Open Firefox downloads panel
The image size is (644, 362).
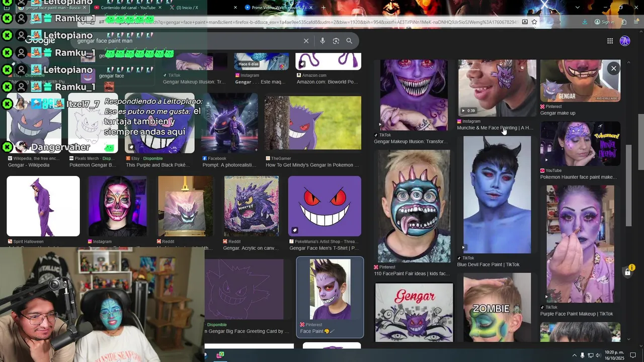(x=585, y=22)
